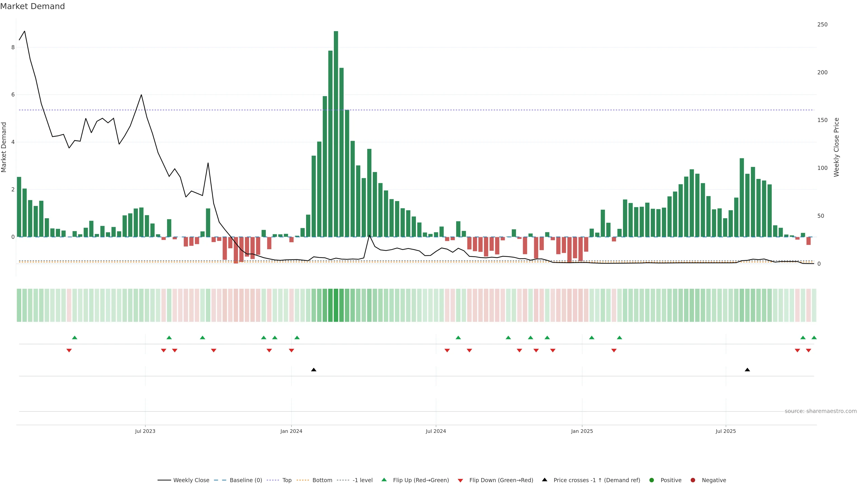Click black triangle marker near Jan 2024

pyautogui.click(x=314, y=370)
